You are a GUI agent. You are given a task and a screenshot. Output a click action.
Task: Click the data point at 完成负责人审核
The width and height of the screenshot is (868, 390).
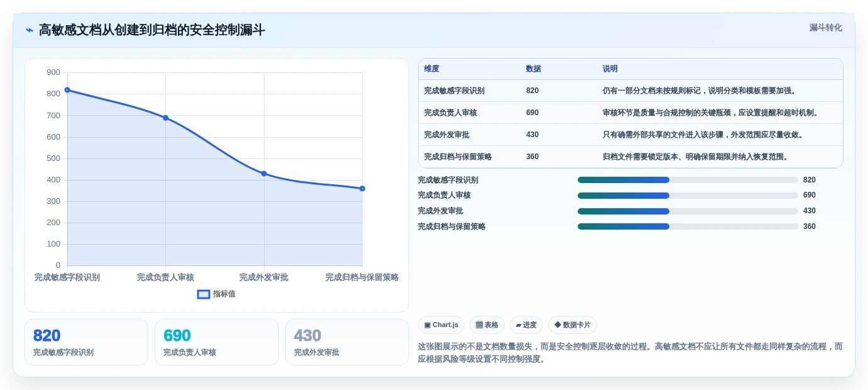165,118
